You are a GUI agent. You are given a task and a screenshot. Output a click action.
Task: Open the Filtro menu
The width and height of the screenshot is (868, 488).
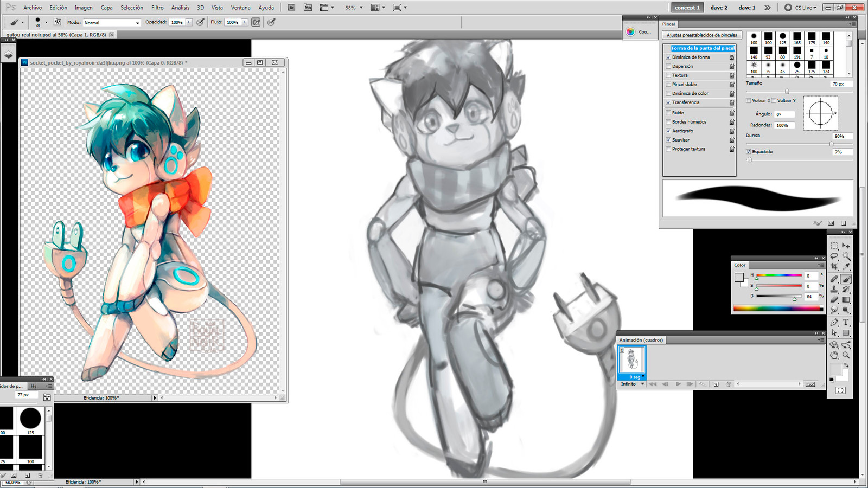[157, 8]
